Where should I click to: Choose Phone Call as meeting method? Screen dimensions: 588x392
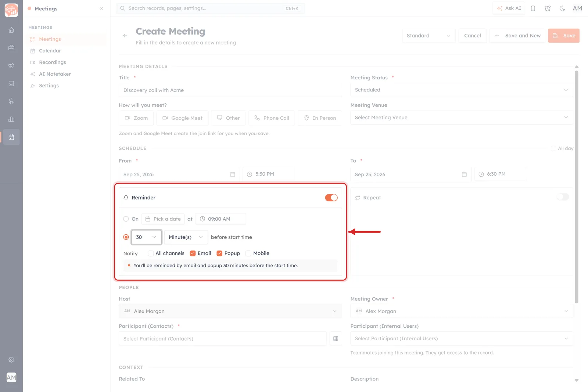pos(272,118)
